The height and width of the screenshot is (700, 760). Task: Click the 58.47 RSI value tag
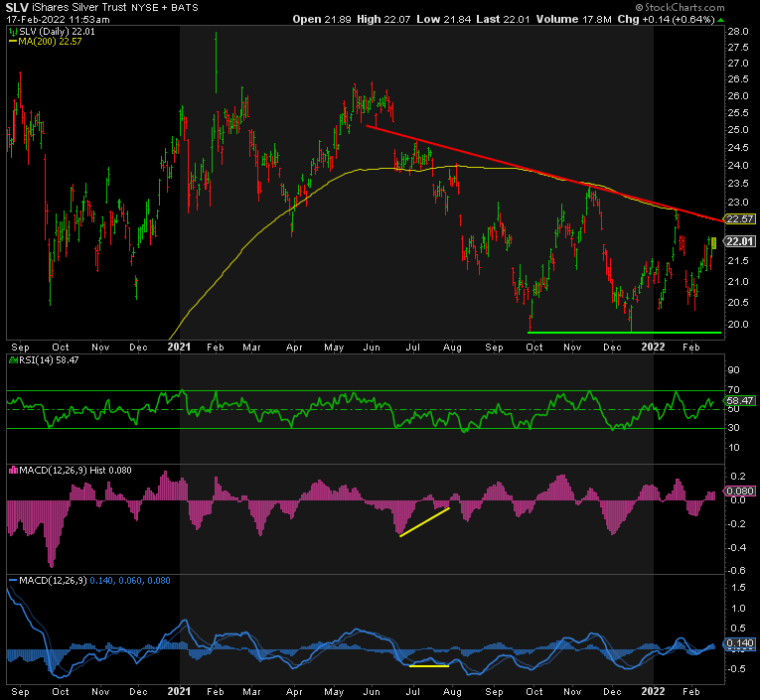pyautogui.click(x=740, y=400)
